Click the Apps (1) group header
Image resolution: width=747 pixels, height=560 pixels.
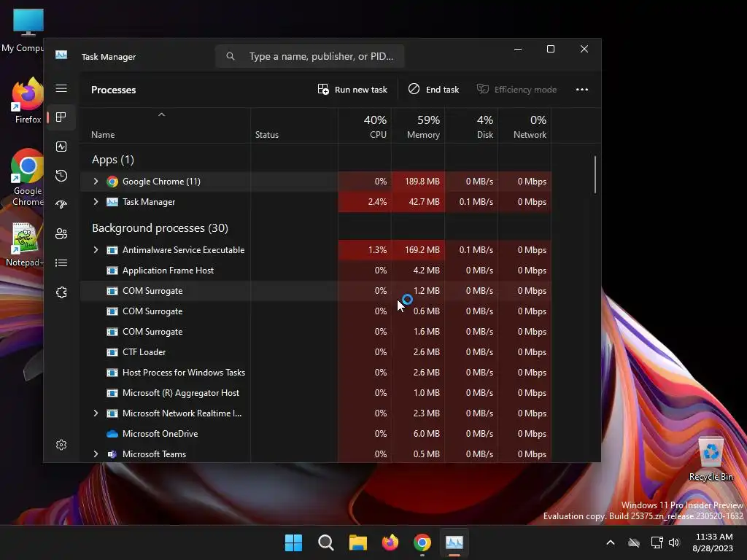point(113,160)
